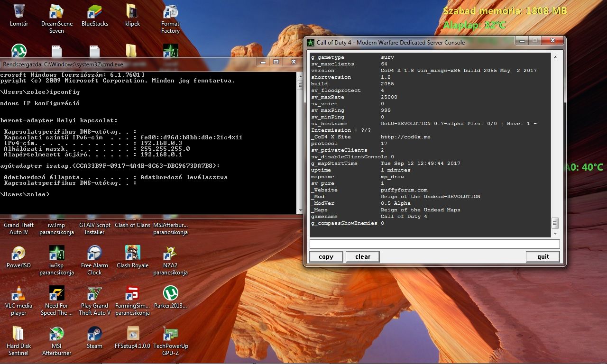Open the Free Alarm Clock shortcut
This screenshot has width=607, height=364.
coord(94,260)
